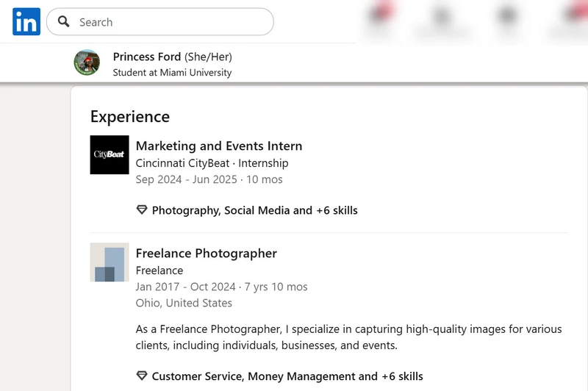Open the Freelance Photographer position title

pos(207,254)
